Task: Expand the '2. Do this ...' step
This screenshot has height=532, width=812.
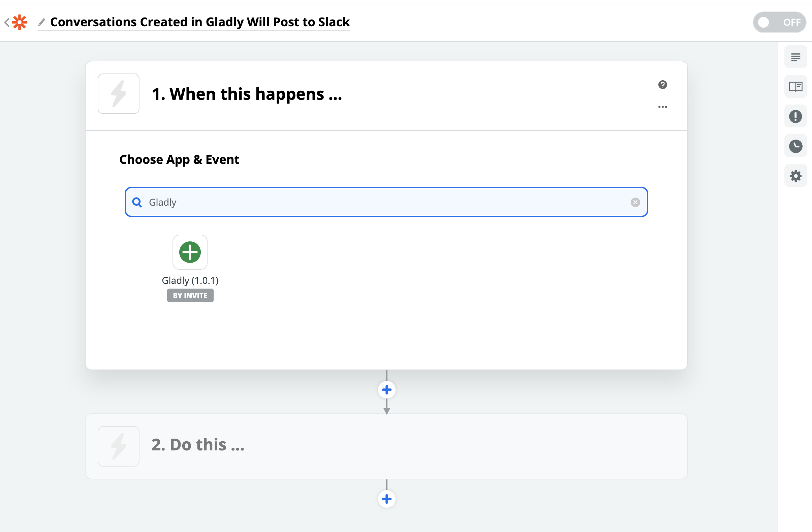Action: [x=386, y=447]
